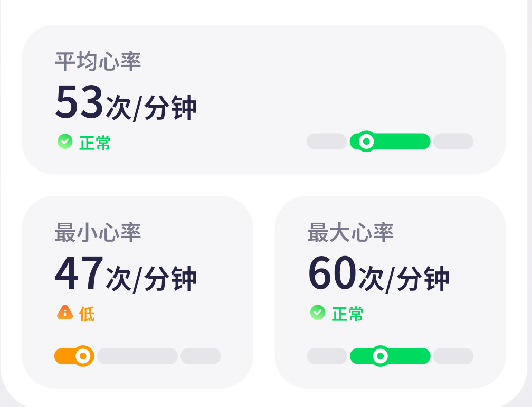Click the 60次/分钟 value
Viewport: 532px width, 407px height.
click(378, 273)
